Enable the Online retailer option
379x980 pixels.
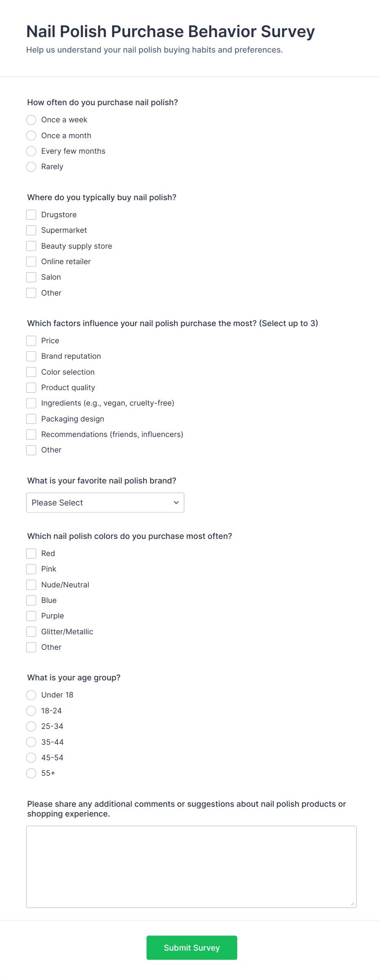tap(31, 262)
